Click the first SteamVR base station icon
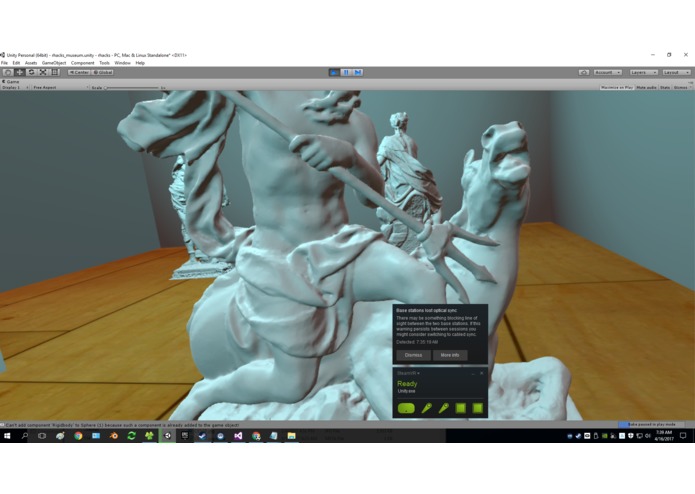Image resolution: width=695 pixels, height=494 pixels. (x=461, y=408)
